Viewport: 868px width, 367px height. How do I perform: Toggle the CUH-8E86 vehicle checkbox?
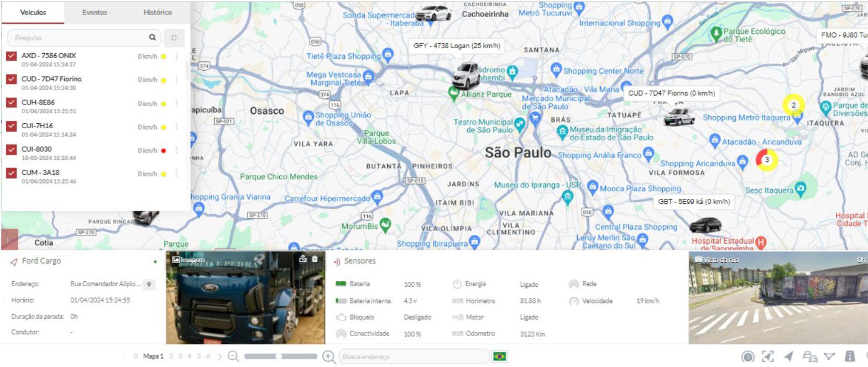(11, 103)
